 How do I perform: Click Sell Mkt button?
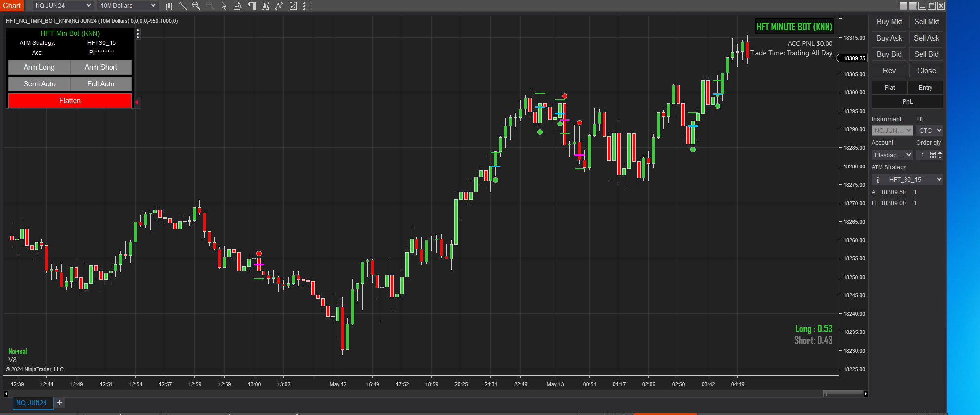[x=926, y=22]
